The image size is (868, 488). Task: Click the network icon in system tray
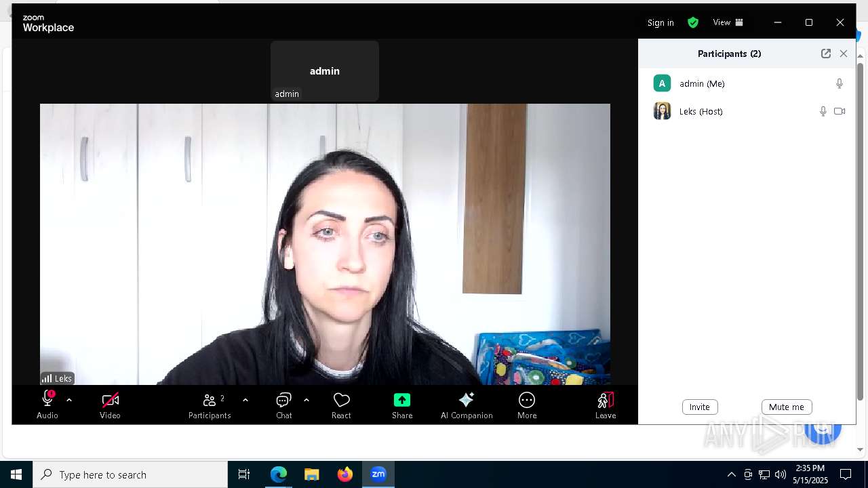coord(764,474)
